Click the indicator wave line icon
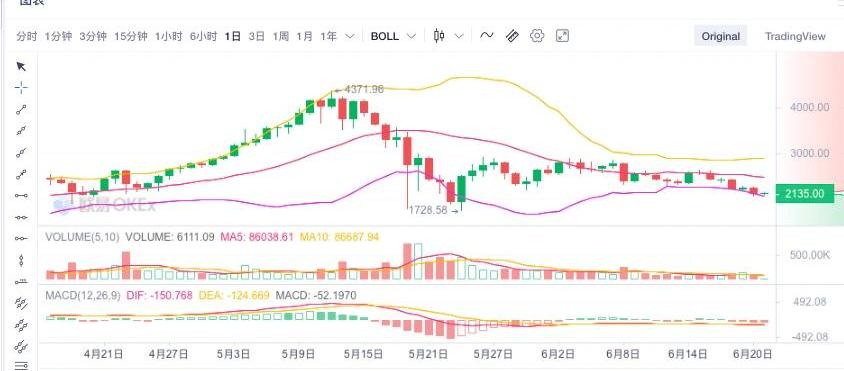844x371 pixels. tap(487, 36)
